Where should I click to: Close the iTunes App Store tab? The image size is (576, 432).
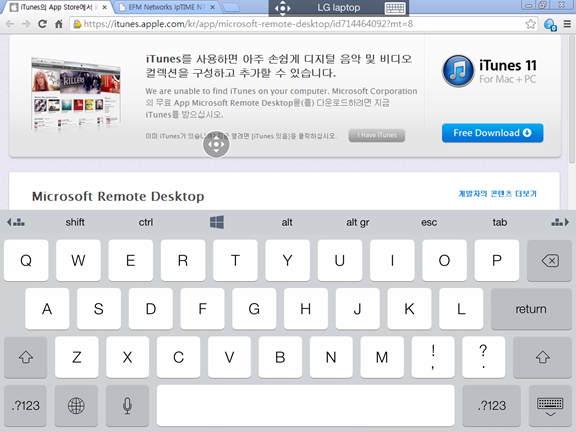(105, 7)
